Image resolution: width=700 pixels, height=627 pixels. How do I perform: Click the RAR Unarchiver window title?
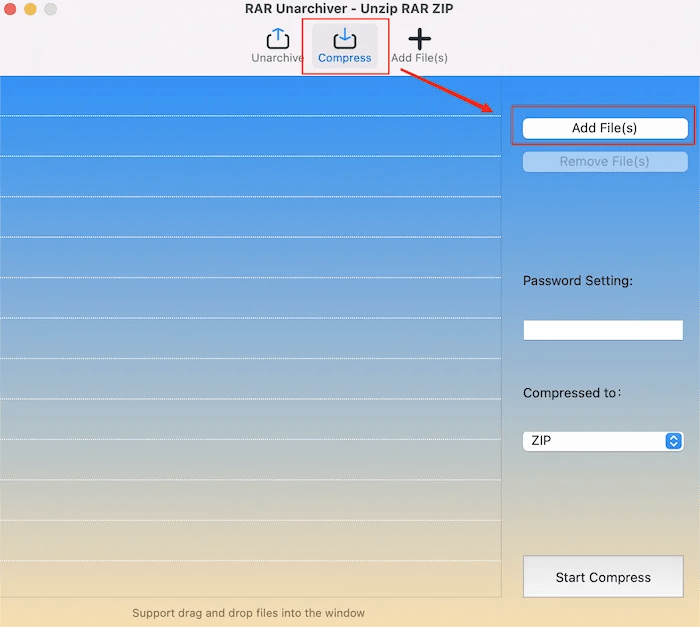(349, 8)
